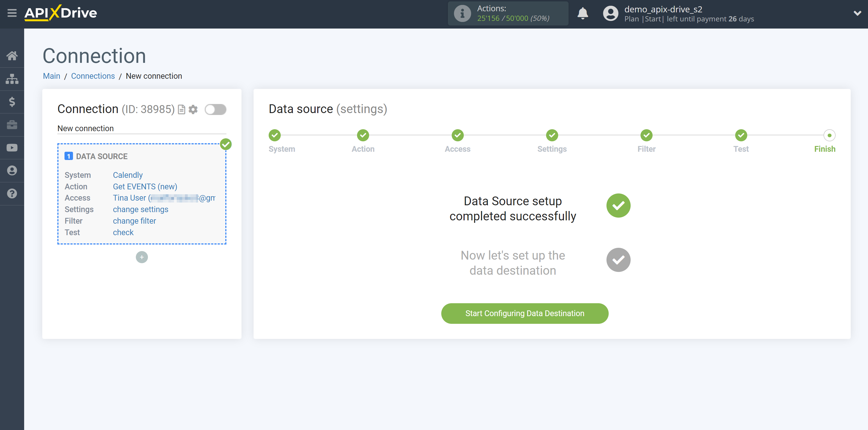This screenshot has width=868, height=430.
Task: Click the billing/dollar sign icon
Action: [x=12, y=102]
